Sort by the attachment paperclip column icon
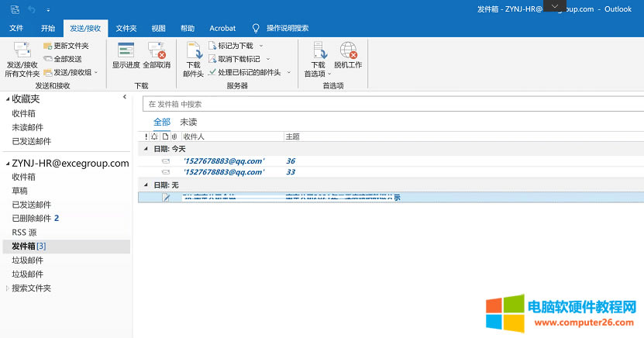This screenshot has height=338, width=644. click(174, 136)
